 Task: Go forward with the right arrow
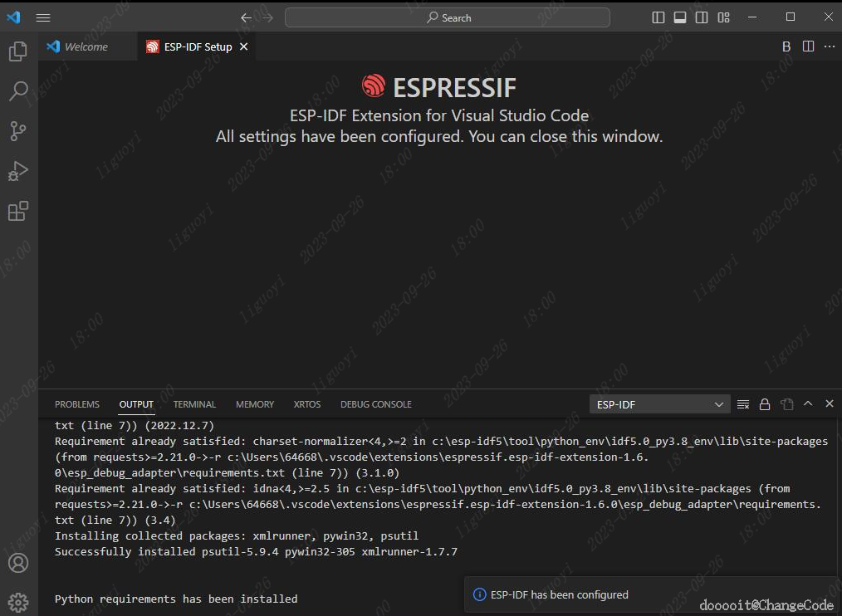pyautogui.click(x=267, y=17)
